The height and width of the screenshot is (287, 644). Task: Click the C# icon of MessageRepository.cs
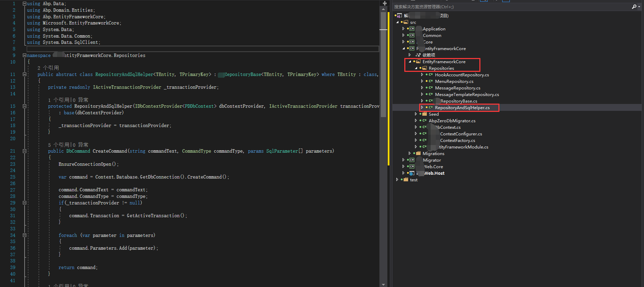click(x=431, y=88)
